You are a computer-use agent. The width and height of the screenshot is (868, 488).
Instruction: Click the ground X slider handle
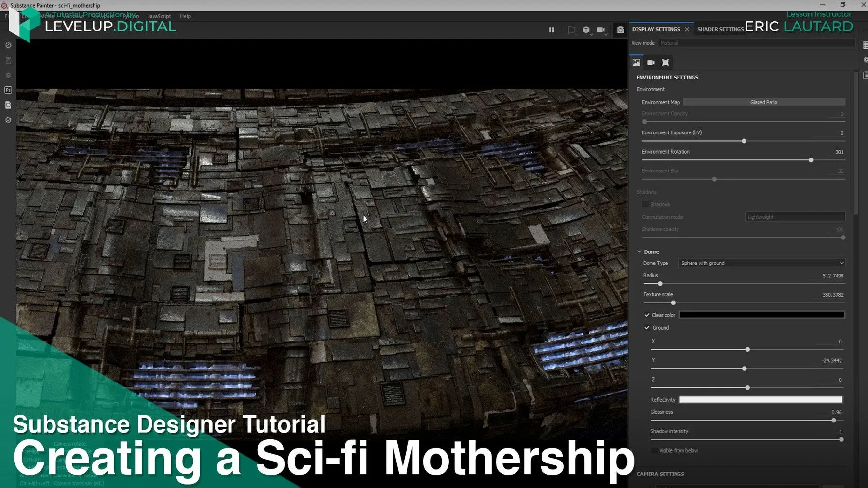coord(747,350)
